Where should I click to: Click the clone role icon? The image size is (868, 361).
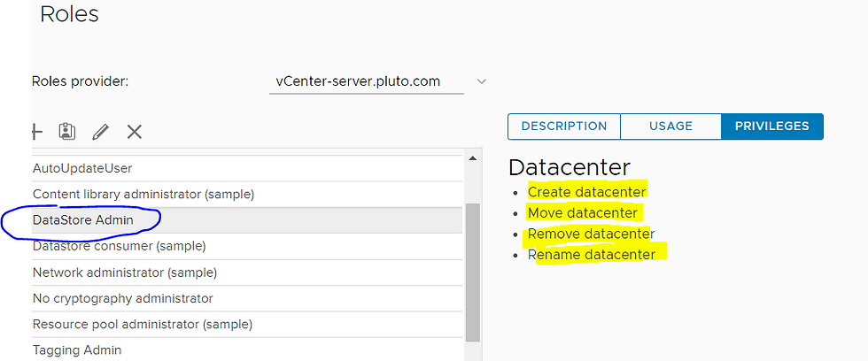(x=66, y=132)
